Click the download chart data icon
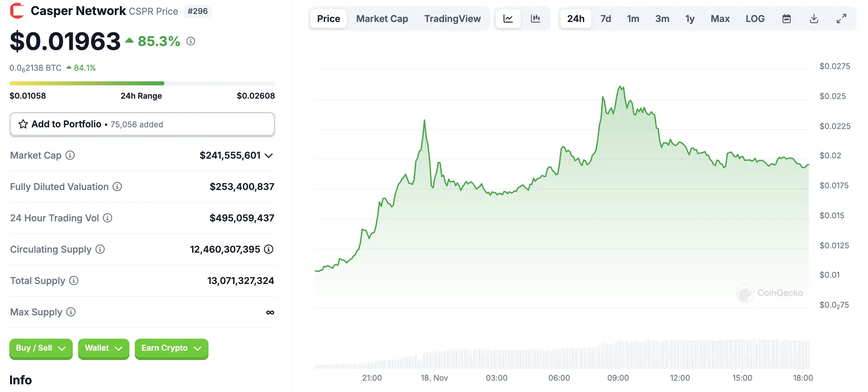 point(814,19)
